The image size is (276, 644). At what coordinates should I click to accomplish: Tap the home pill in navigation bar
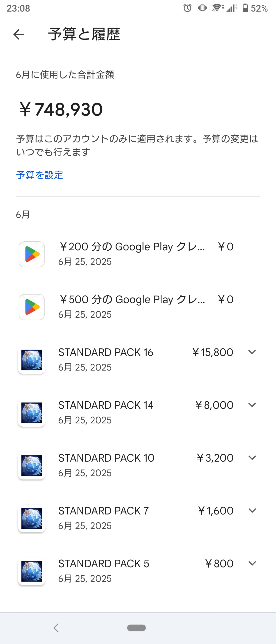tap(136, 628)
